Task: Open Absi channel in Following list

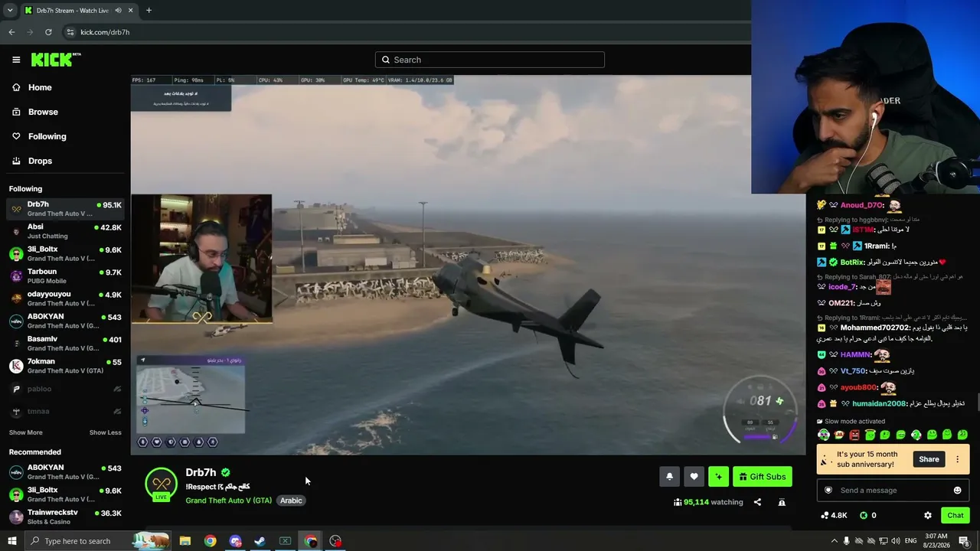Action: pyautogui.click(x=65, y=231)
